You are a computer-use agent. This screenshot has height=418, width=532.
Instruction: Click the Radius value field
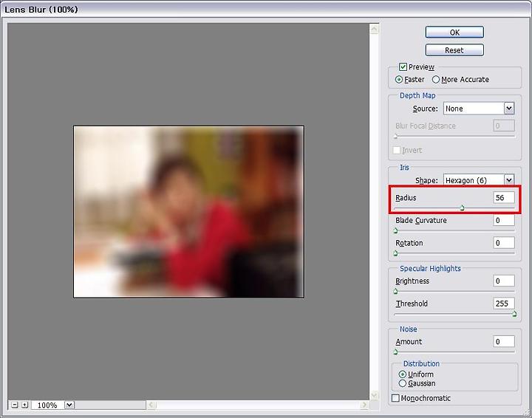click(503, 198)
